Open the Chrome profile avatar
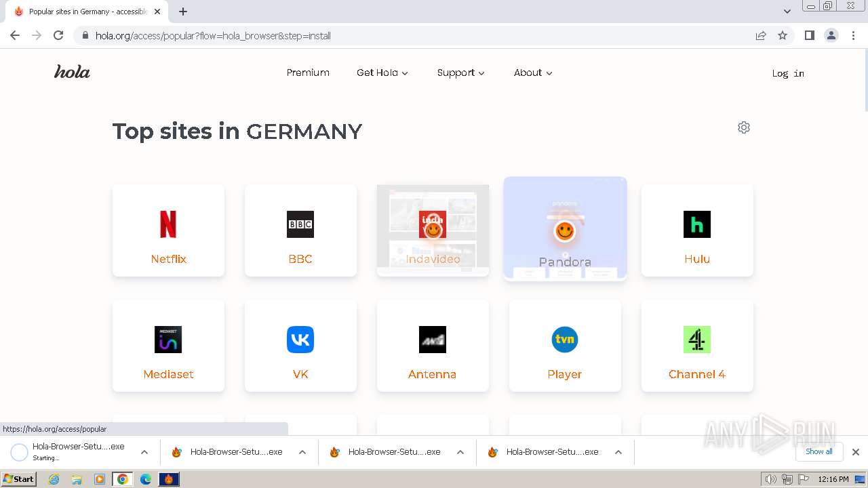Image resolution: width=868 pixels, height=488 pixels. [831, 35]
